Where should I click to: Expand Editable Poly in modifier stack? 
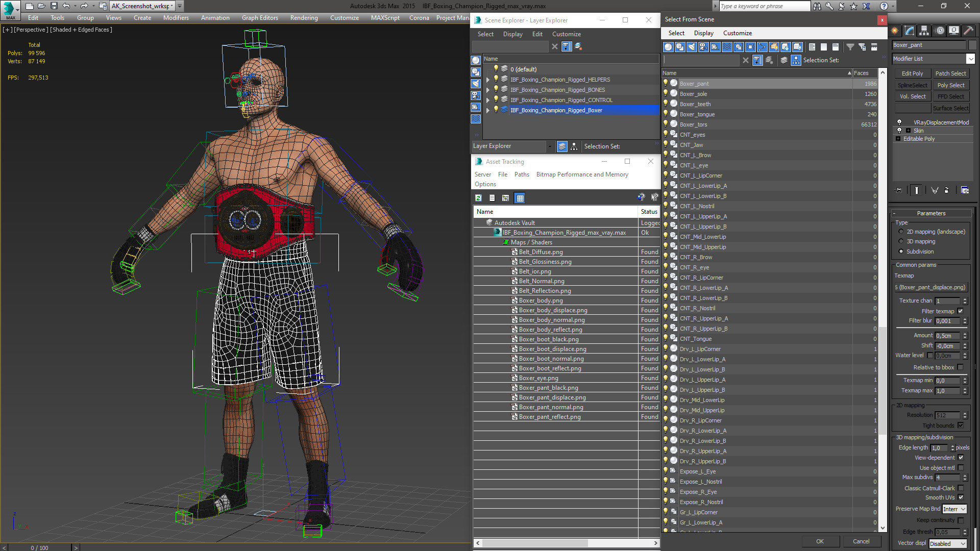[898, 139]
